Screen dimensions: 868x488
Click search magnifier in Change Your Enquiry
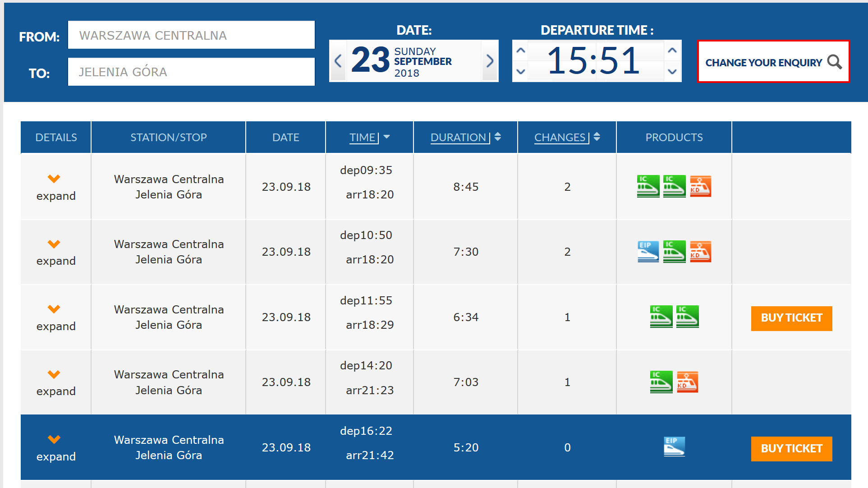(x=834, y=62)
